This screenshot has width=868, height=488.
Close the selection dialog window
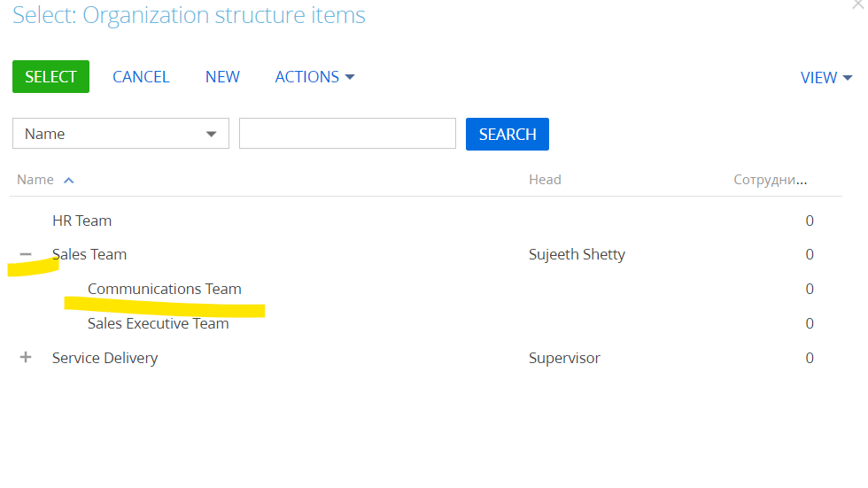coord(858,4)
